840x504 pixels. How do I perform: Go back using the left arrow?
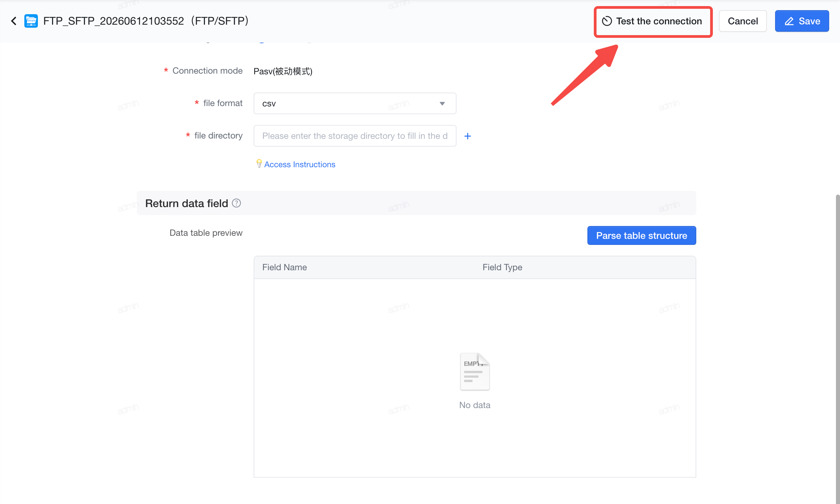pos(14,21)
